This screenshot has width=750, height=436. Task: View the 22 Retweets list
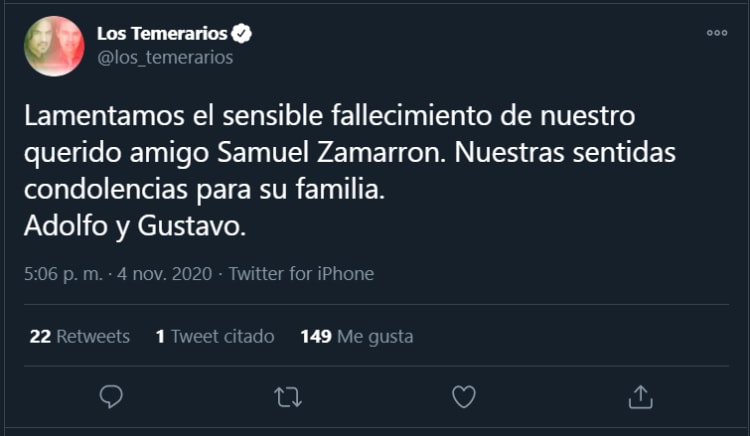click(80, 337)
